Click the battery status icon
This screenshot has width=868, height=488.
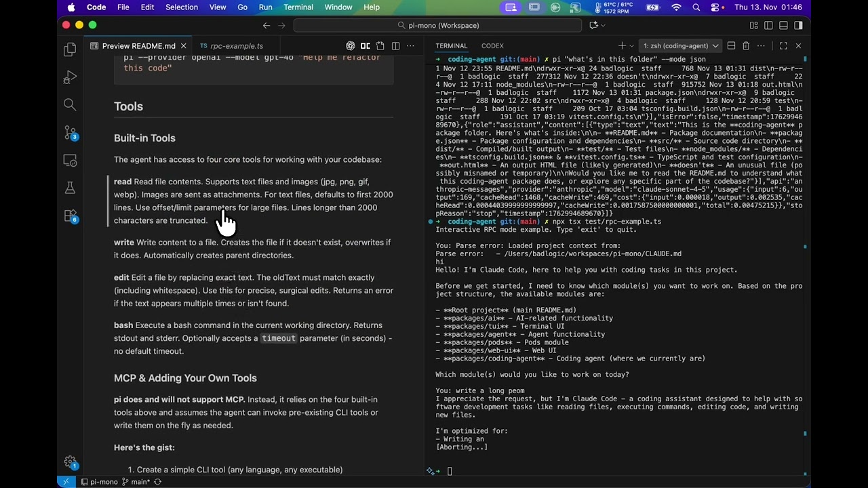pyautogui.click(x=652, y=7)
